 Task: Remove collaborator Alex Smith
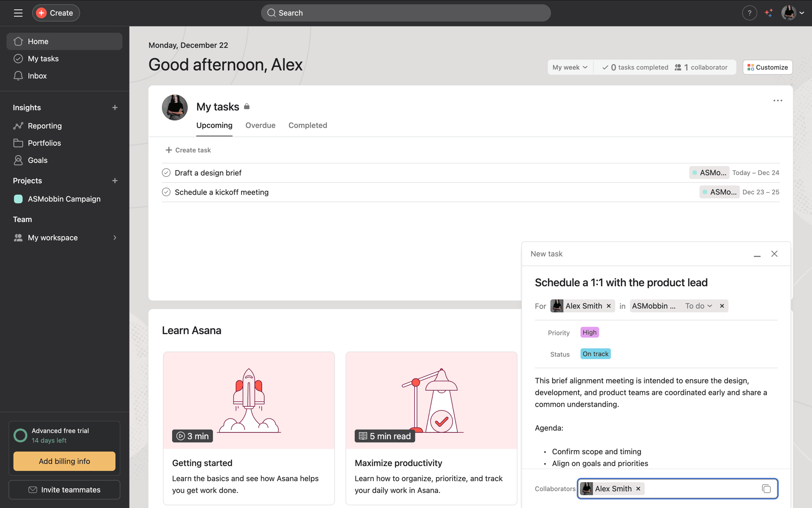(638, 489)
